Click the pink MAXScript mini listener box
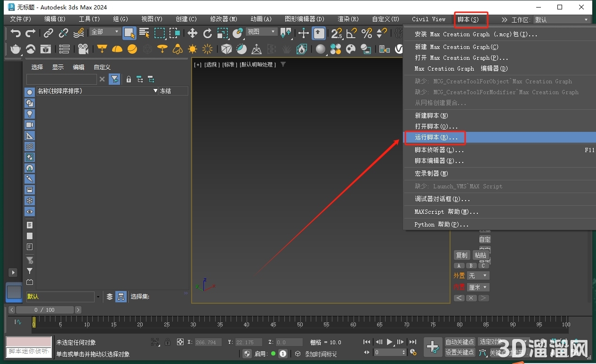The width and height of the screenshot is (596, 364). click(29, 341)
